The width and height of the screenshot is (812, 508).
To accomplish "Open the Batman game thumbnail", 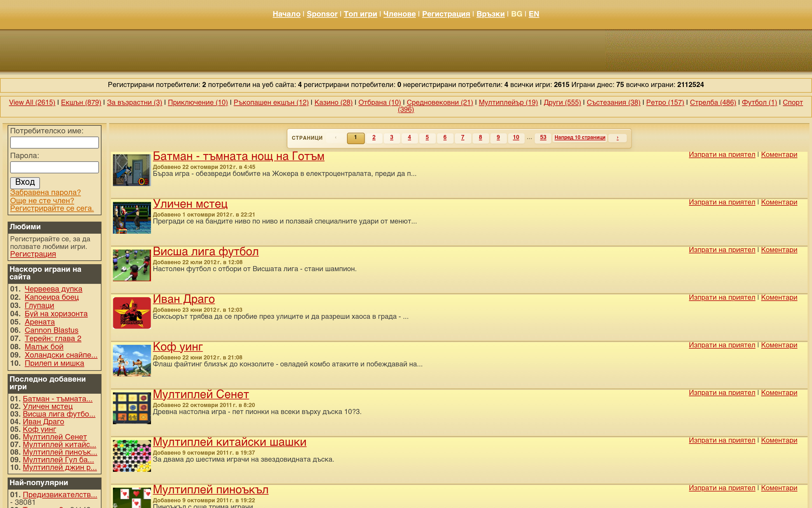I will coord(132,170).
